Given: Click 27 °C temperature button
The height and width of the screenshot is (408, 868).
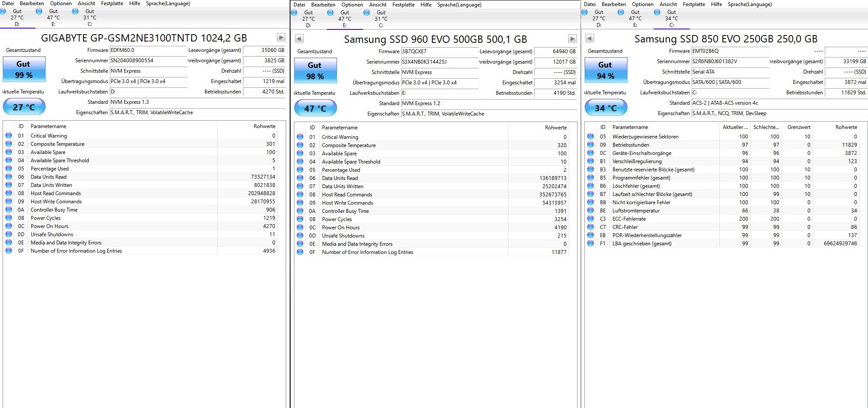Looking at the screenshot, I should click(24, 107).
